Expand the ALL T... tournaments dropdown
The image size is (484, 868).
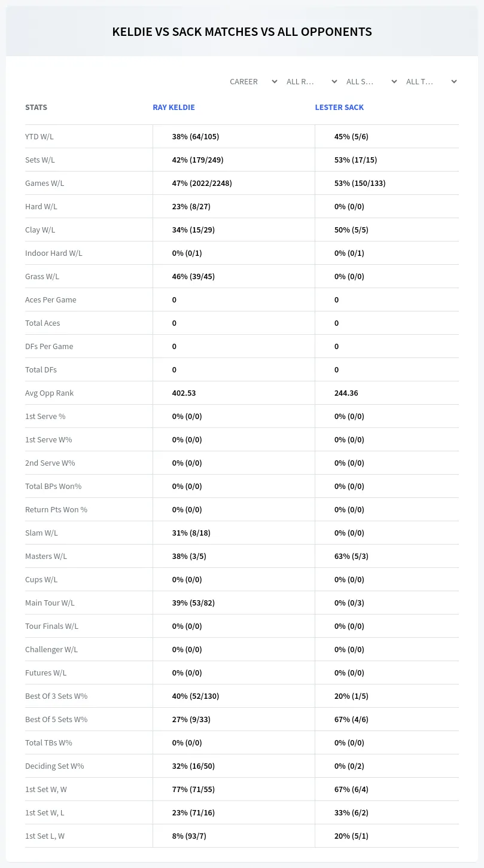point(431,81)
